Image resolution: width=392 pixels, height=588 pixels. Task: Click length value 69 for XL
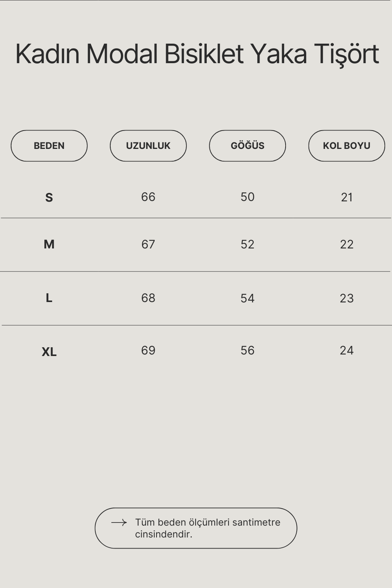pos(148,350)
